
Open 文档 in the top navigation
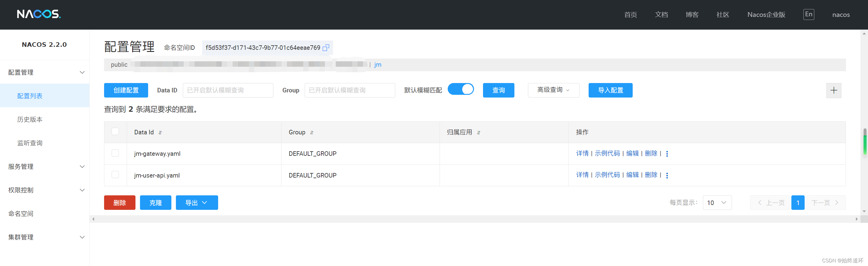coord(661,14)
